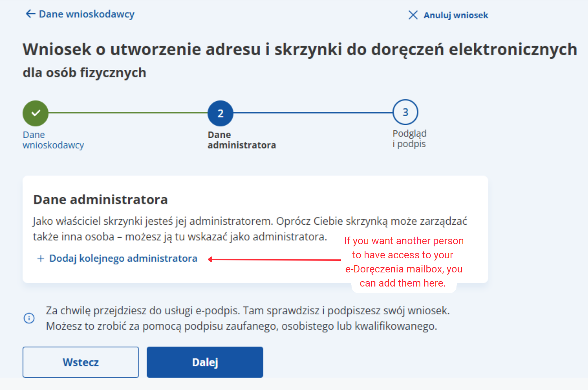Click the green progress line between steps
This screenshot has height=390, width=588.
(x=128, y=113)
